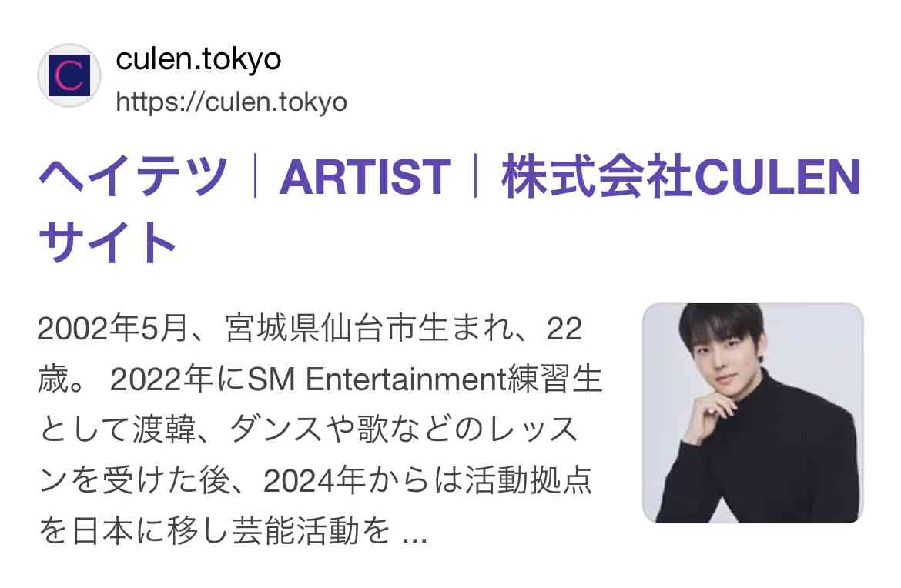
Task: Click the https://culen.tokyo URL text
Action: pyautogui.click(x=232, y=102)
